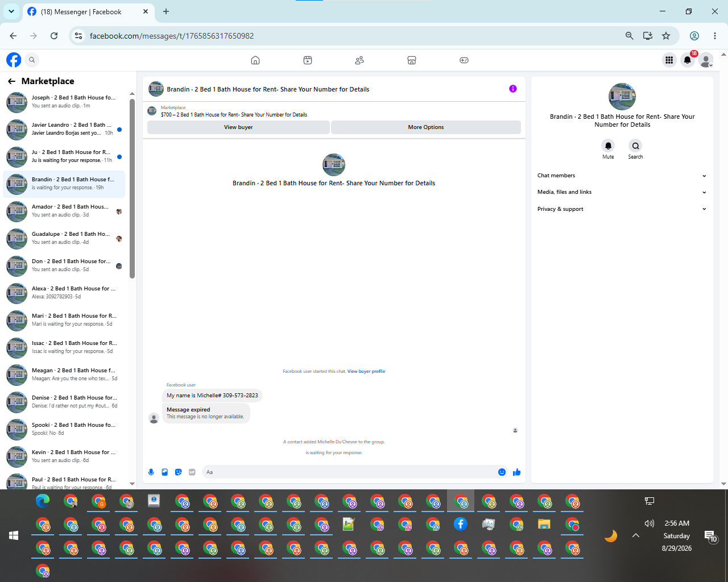Open Meagan's conversation
Viewport: 728px width, 582px height.
tap(64, 375)
